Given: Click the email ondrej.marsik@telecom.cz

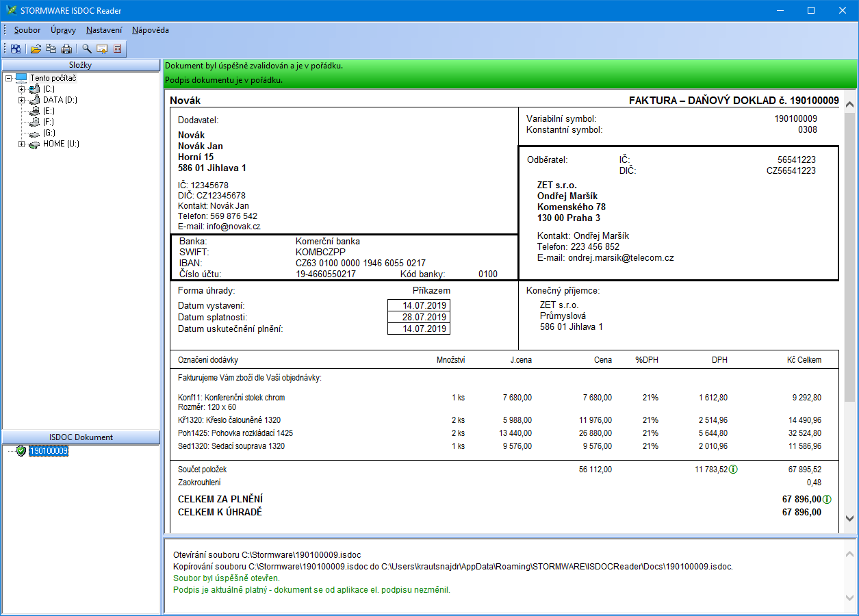Looking at the screenshot, I should click(621, 258).
